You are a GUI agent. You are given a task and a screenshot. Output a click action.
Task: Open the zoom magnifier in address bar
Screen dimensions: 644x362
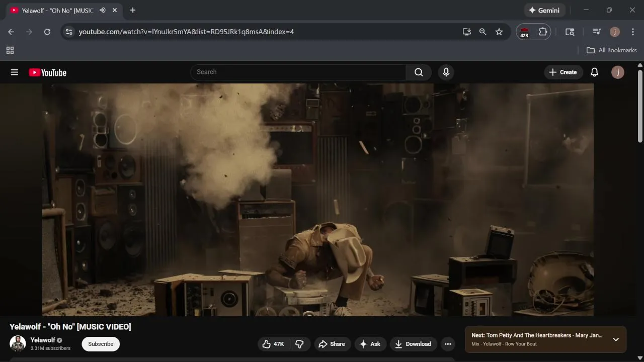pyautogui.click(x=483, y=32)
